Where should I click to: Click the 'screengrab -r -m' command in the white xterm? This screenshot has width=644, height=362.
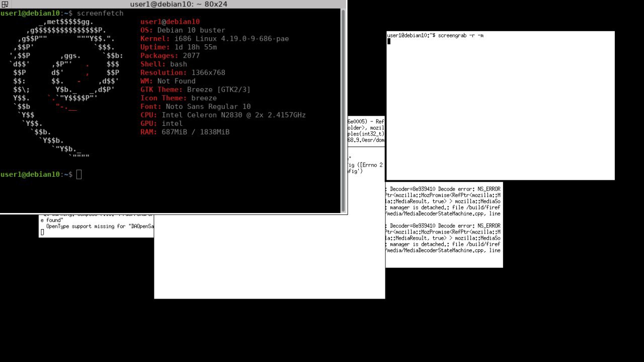[x=460, y=35]
